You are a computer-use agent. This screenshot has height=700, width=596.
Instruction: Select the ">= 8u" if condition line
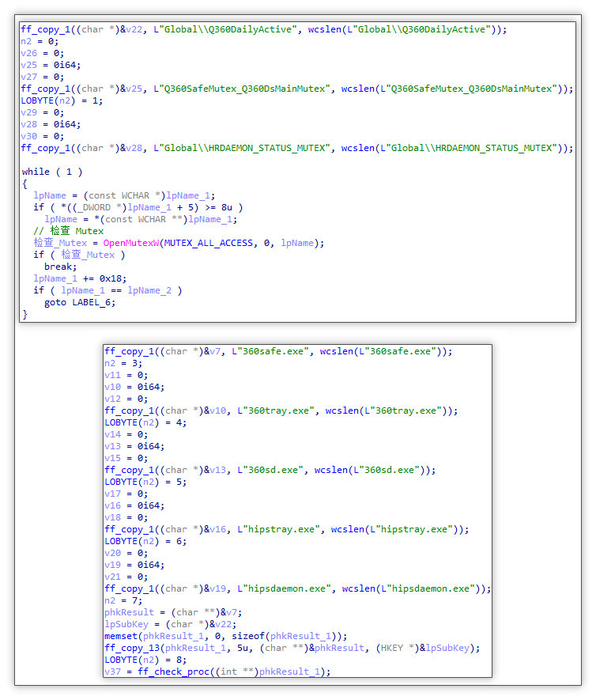(138, 207)
